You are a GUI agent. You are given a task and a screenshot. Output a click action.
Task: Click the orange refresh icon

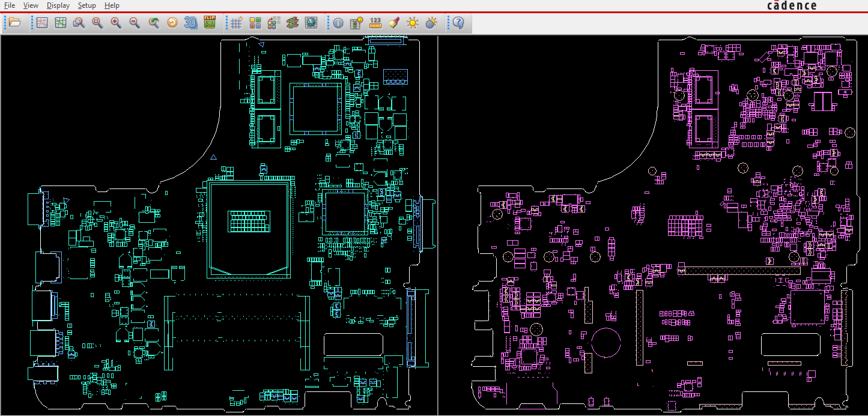point(172,23)
